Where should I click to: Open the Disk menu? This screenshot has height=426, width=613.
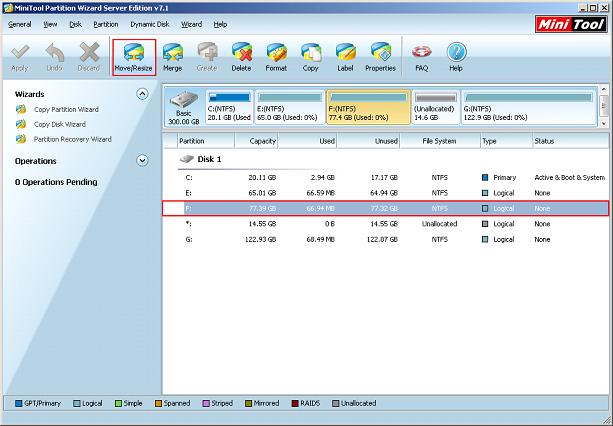75,24
